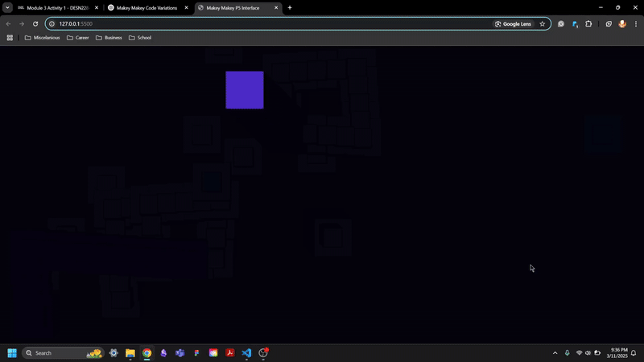
Task: Reload the current page
Action: pos(35,24)
